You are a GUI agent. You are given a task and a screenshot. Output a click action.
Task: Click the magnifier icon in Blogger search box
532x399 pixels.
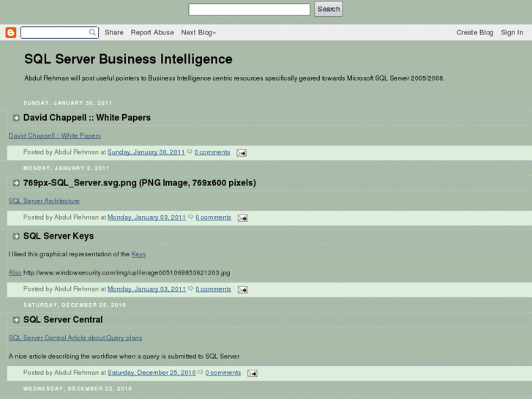92,32
